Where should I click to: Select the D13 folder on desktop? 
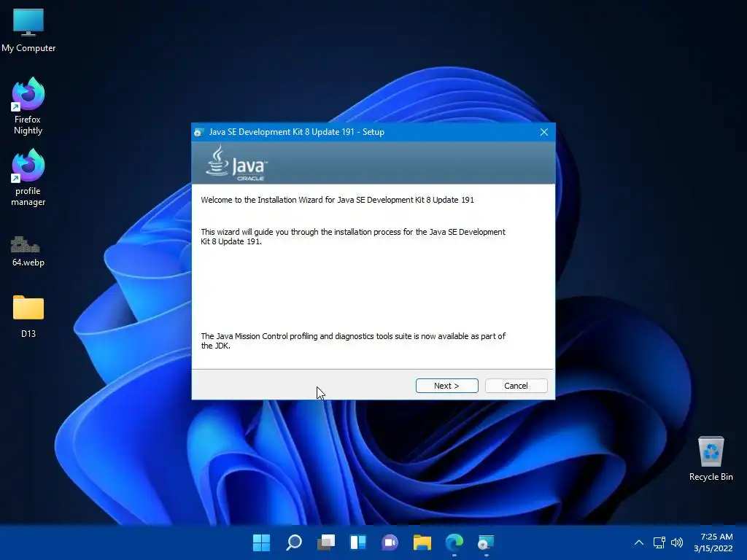(x=28, y=316)
